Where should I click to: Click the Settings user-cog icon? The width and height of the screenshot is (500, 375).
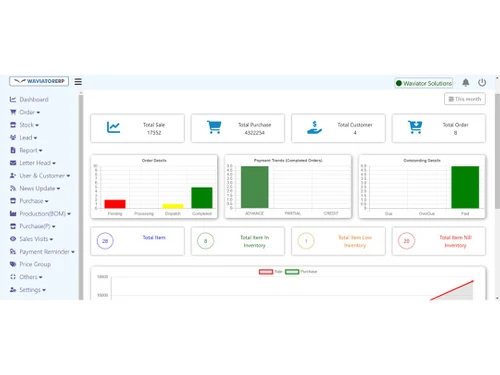point(13,290)
